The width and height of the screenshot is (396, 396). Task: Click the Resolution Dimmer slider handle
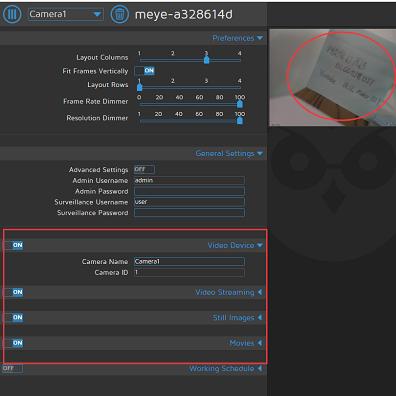[x=240, y=121]
